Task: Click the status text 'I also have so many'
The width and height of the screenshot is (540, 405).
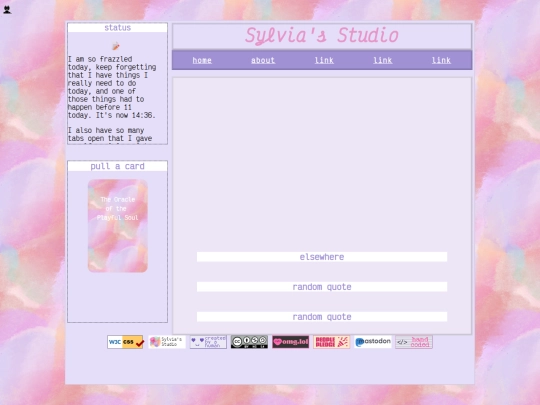Action: click(x=106, y=131)
